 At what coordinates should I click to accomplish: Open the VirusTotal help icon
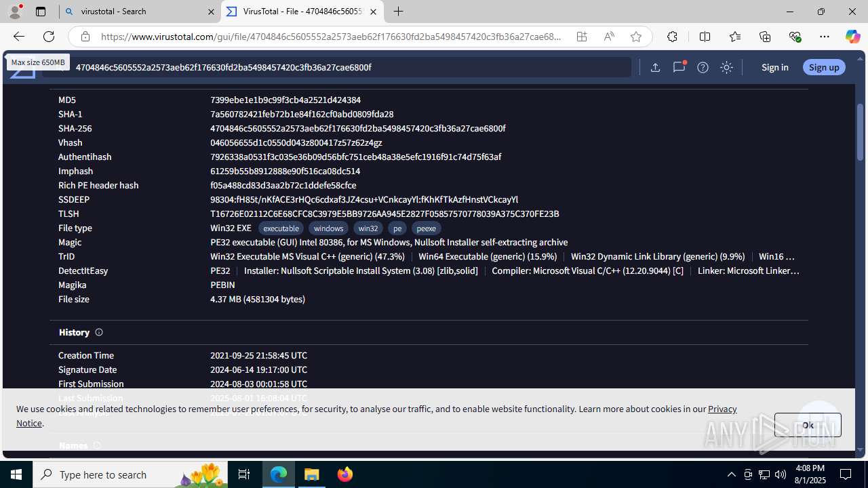703,67
